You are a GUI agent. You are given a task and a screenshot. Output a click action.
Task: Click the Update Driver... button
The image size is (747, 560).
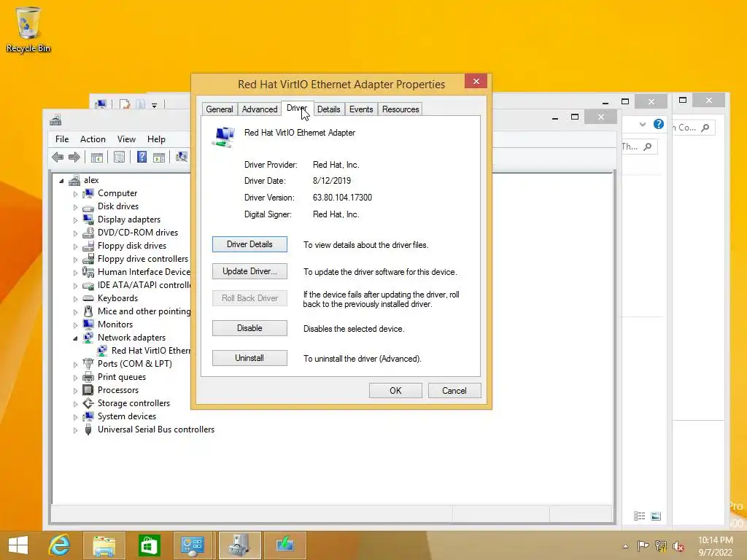pyautogui.click(x=249, y=271)
